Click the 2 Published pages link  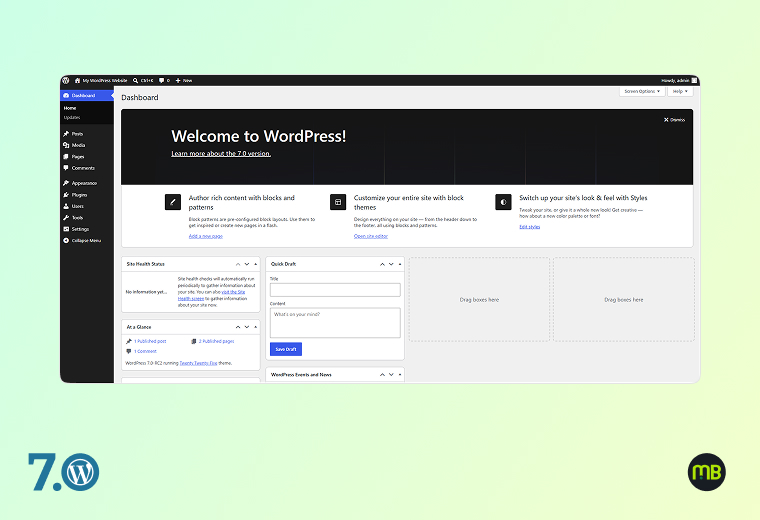216,341
